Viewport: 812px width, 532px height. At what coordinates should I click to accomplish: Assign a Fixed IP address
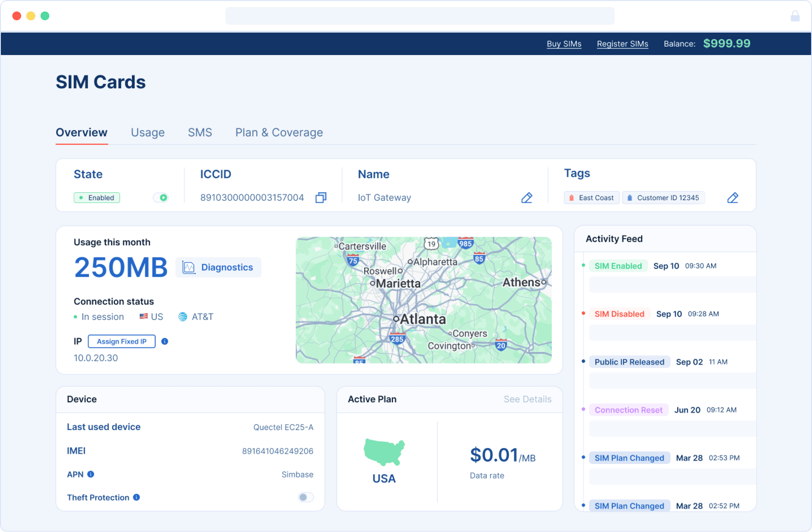(x=121, y=341)
